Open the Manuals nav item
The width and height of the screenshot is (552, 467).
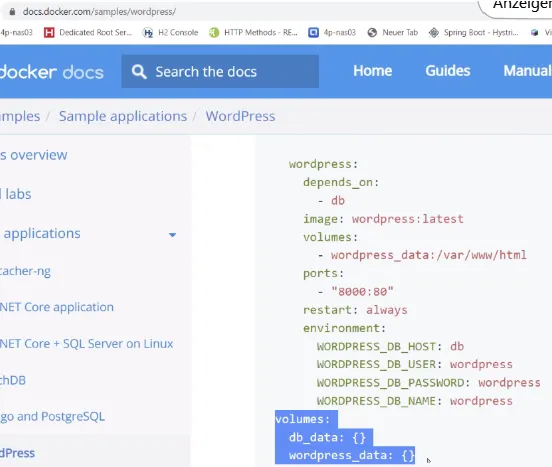click(x=527, y=71)
